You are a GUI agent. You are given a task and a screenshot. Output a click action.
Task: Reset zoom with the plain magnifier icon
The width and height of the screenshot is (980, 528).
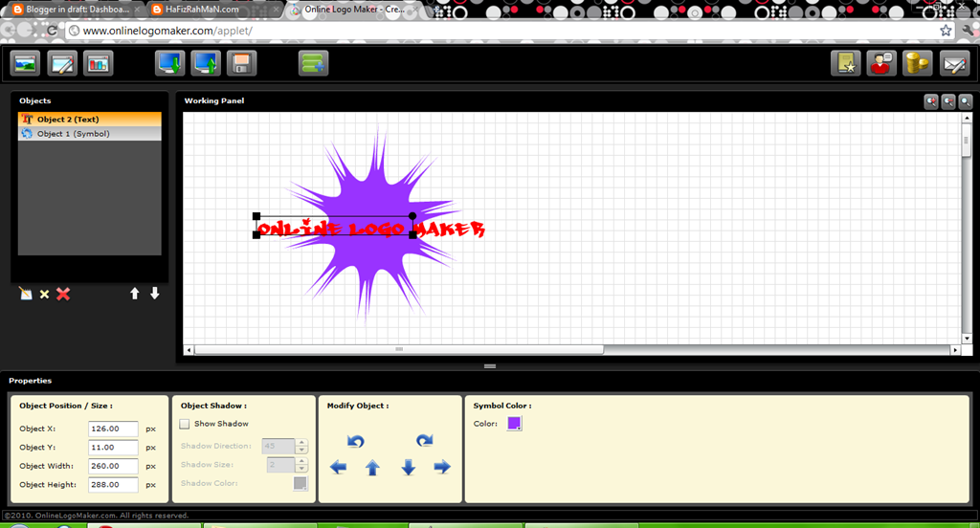click(x=965, y=101)
